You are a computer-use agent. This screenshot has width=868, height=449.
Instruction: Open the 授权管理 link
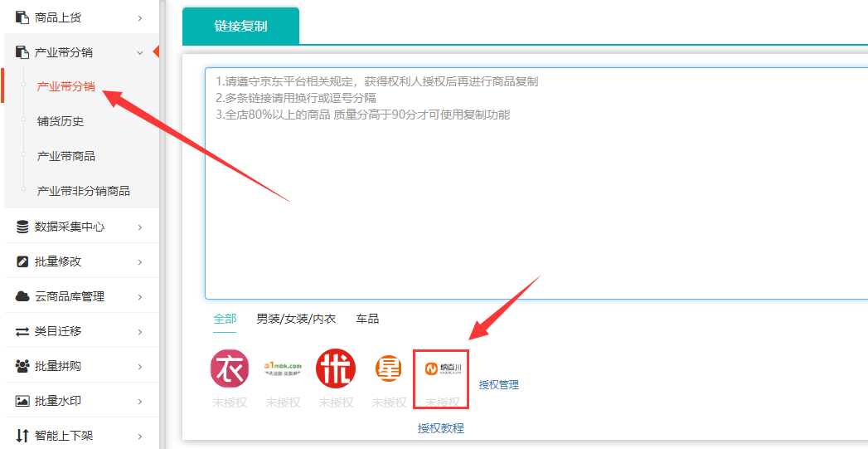pos(498,385)
